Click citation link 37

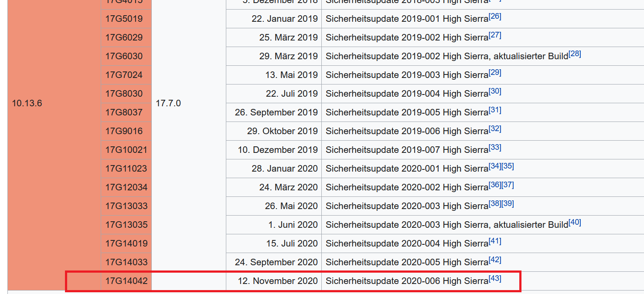point(508,185)
